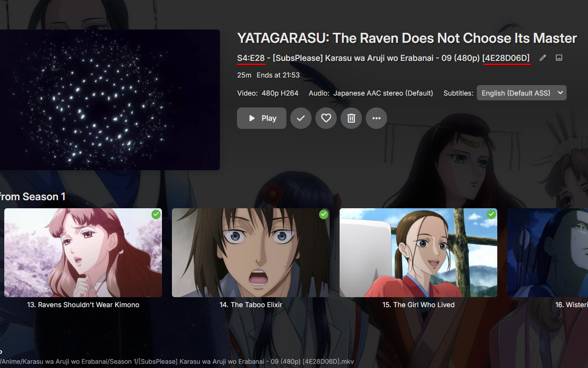The width and height of the screenshot is (588, 368).
Task: Delete the episode with the trash icon
Action: pyautogui.click(x=351, y=118)
